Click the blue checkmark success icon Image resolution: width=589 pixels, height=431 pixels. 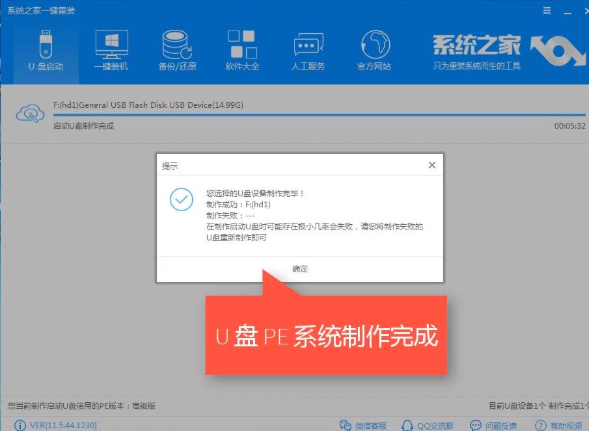click(181, 199)
